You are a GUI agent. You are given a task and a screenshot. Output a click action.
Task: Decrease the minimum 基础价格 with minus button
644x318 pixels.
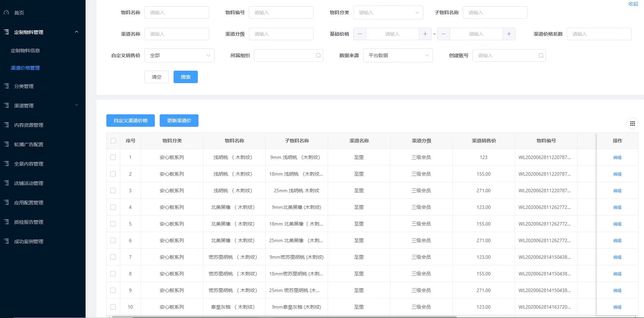(x=360, y=34)
